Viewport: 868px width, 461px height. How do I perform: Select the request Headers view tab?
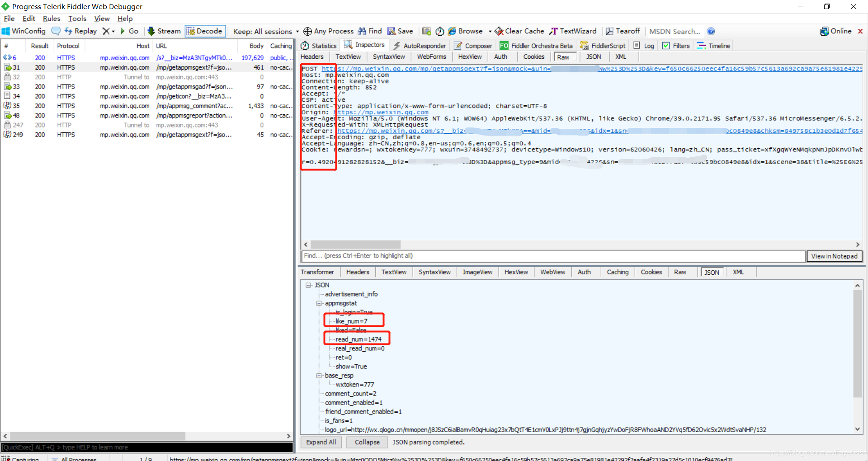click(312, 56)
